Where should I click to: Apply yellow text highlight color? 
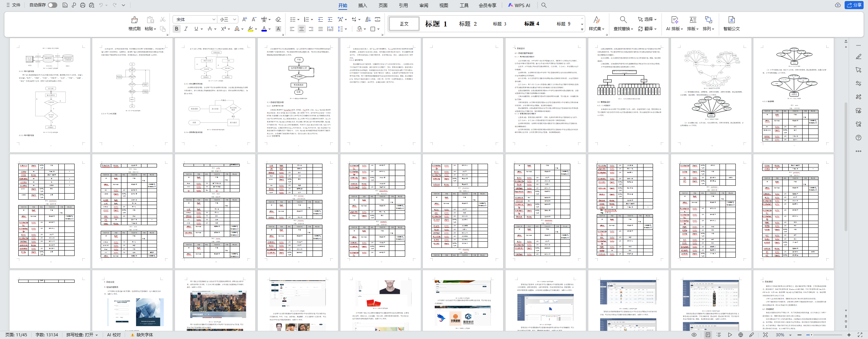[251, 29]
